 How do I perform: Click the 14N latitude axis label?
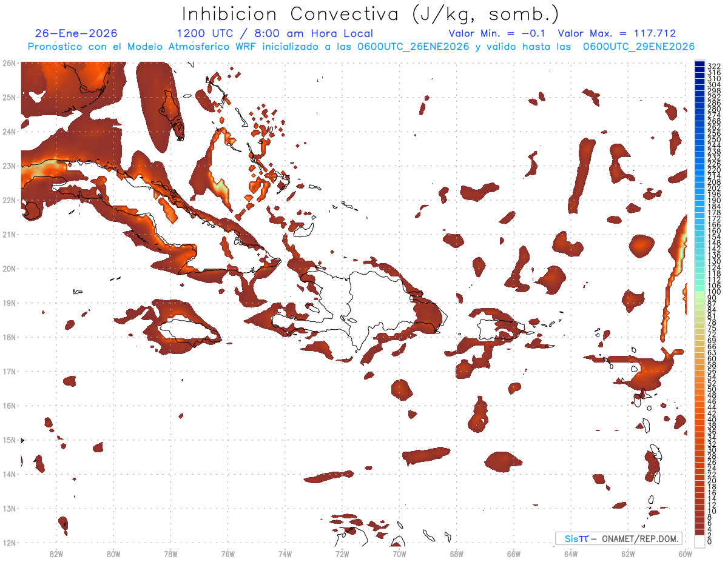(8, 474)
